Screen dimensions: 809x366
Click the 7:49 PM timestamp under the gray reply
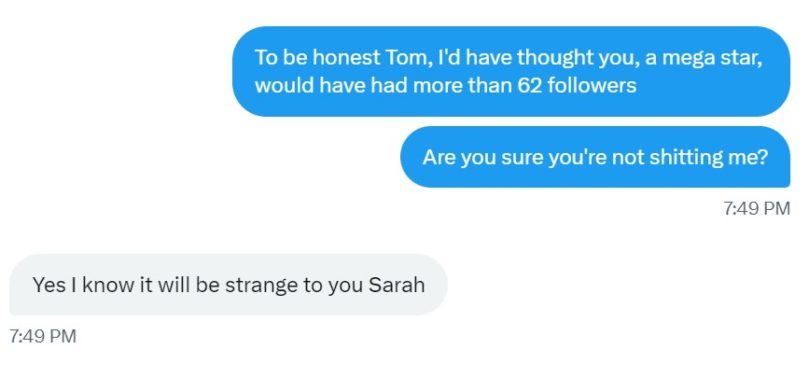point(43,337)
